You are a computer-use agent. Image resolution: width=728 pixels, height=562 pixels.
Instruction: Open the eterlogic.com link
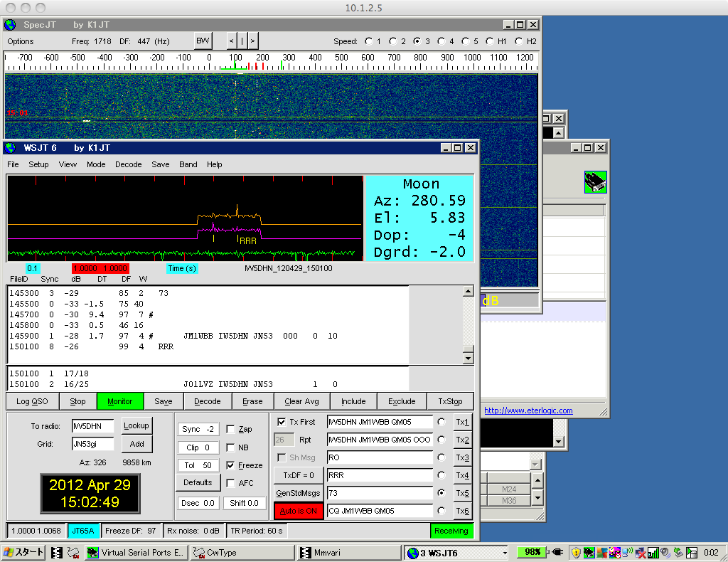(x=528, y=410)
